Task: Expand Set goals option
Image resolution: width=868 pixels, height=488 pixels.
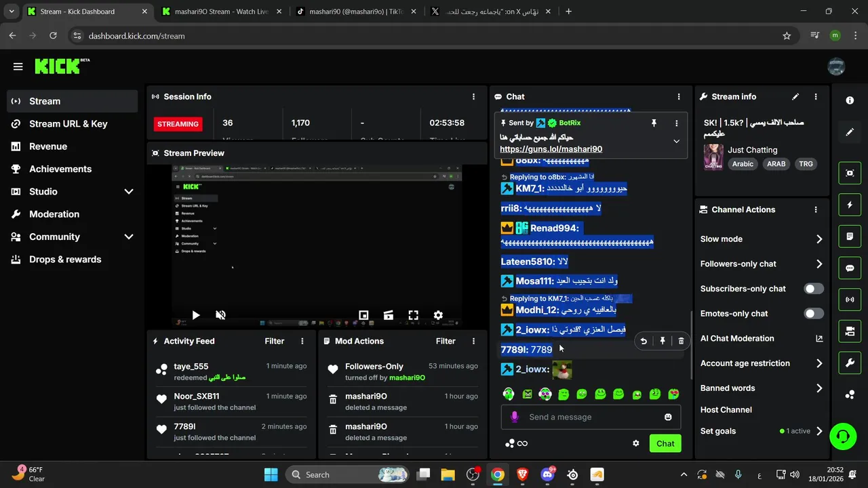Action: click(x=819, y=431)
